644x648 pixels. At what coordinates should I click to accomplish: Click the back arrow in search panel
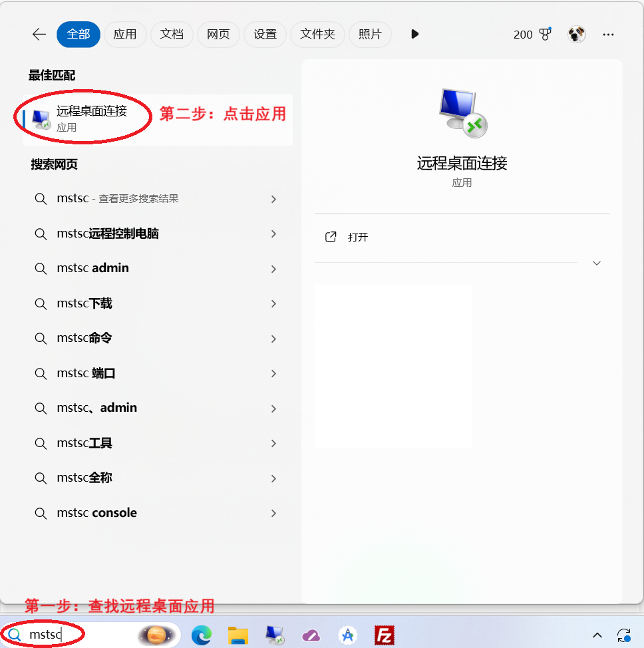39,35
